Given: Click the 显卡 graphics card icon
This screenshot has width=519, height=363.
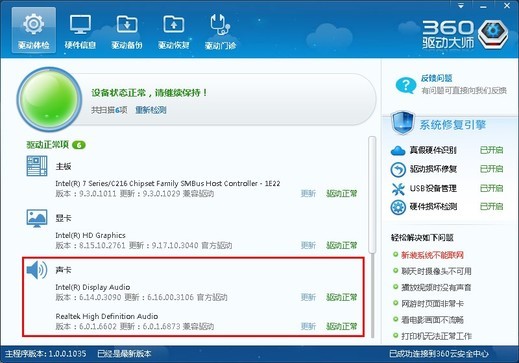Looking at the screenshot, I should pos(37,218).
